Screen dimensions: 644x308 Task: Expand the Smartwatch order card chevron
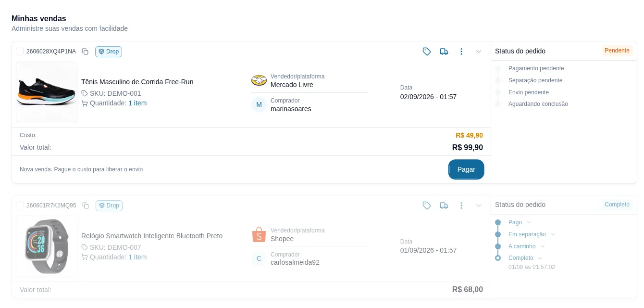point(479,205)
